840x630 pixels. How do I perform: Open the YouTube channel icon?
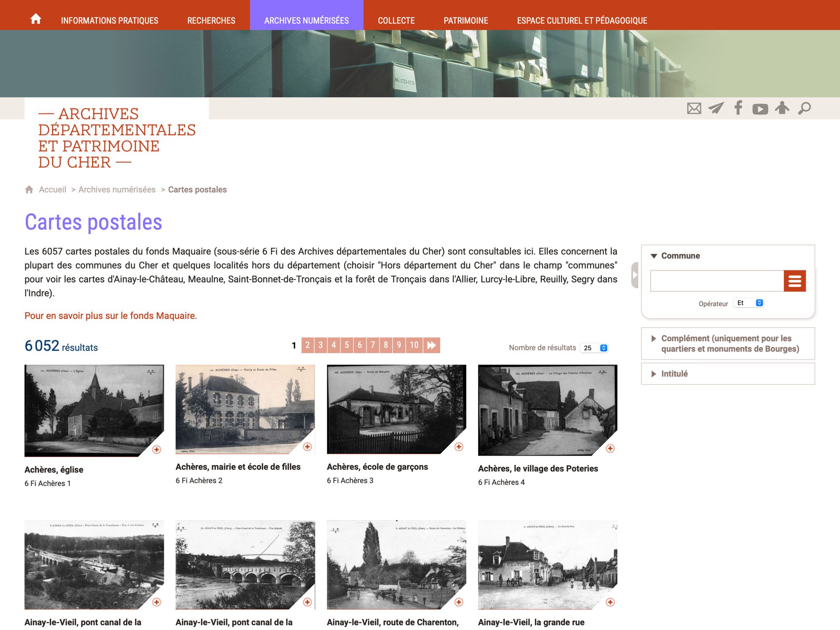(x=760, y=109)
